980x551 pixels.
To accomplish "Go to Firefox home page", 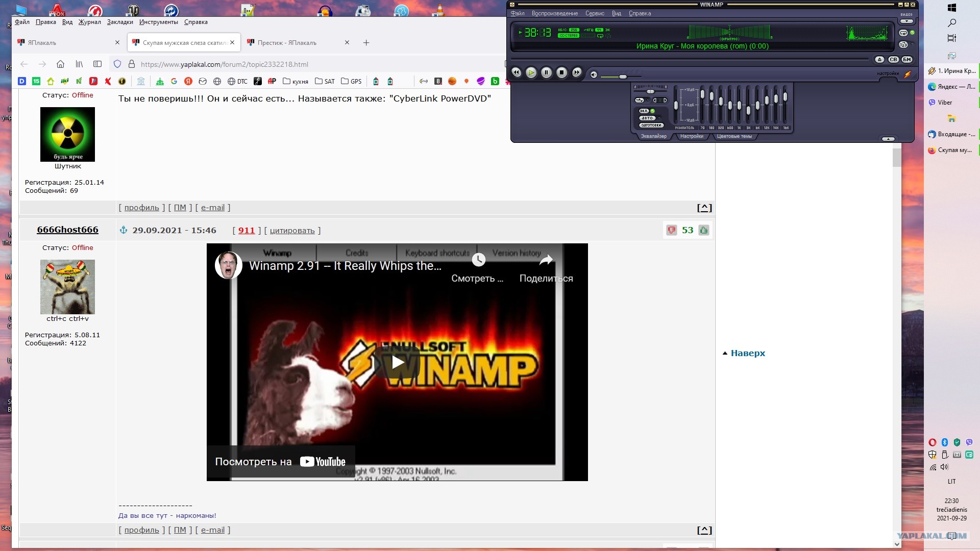I will [60, 64].
